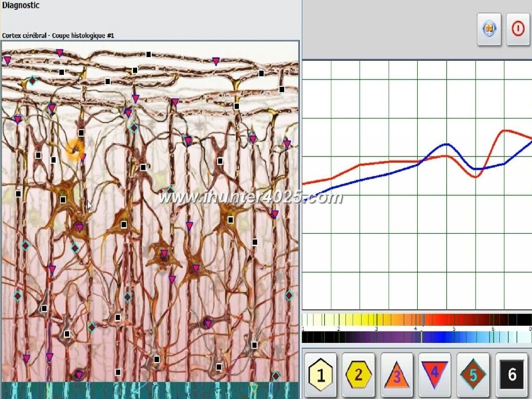532x399 pixels.
Task: Pick the brown diamond level 5 button
Action: tap(473, 375)
